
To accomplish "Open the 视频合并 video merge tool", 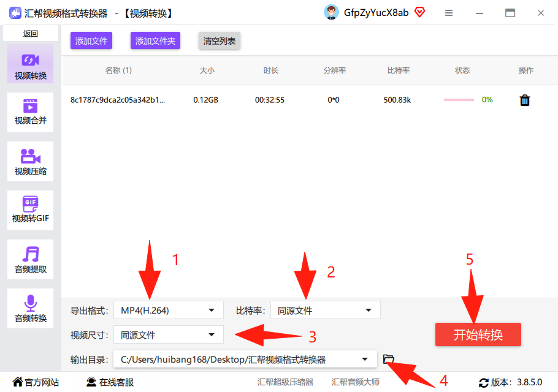I will 30,112.
